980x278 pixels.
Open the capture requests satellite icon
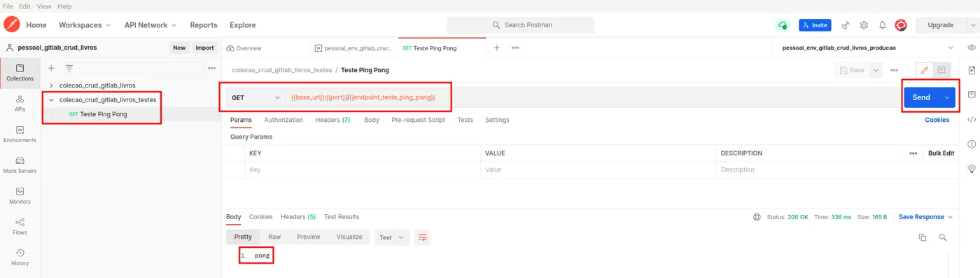pos(846,25)
